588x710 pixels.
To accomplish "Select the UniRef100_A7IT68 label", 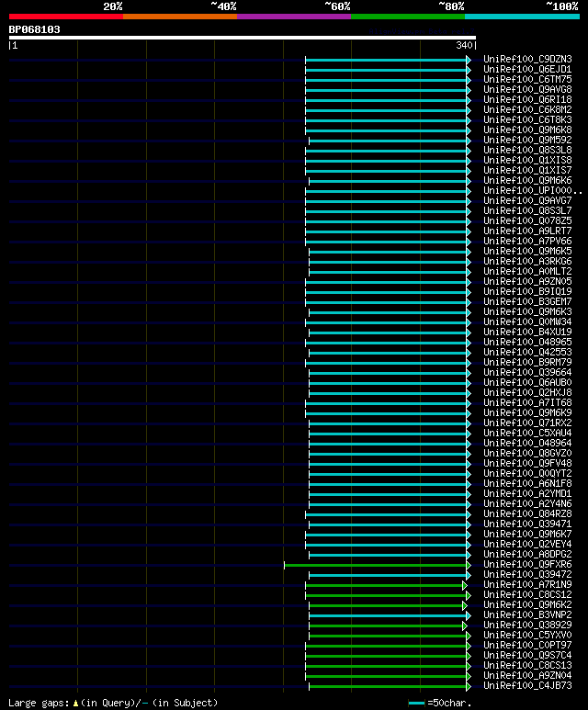I will [527, 402].
